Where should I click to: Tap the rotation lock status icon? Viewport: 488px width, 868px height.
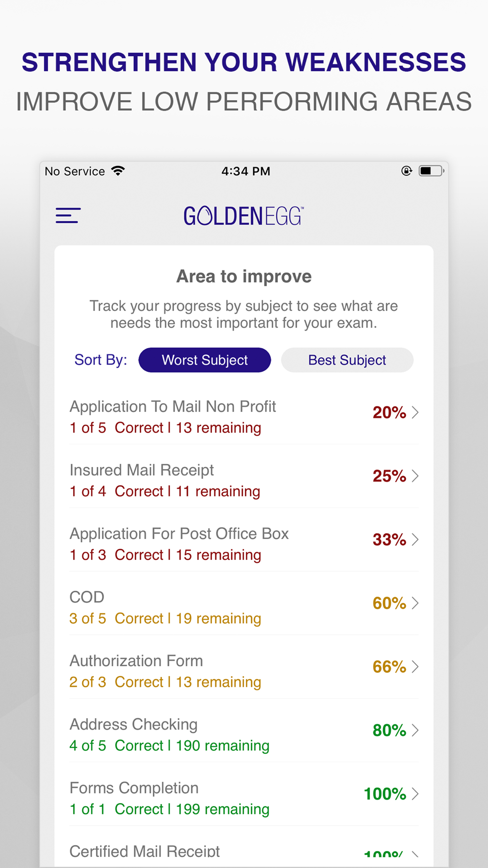[407, 171]
